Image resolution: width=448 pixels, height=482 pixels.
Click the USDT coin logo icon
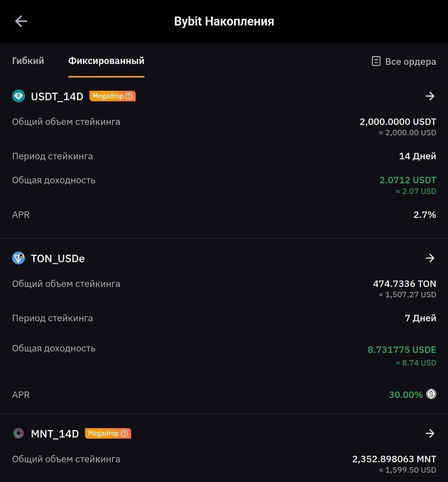(x=18, y=96)
